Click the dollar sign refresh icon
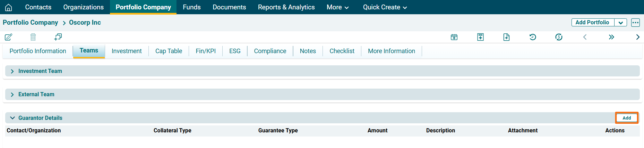Image resolution: width=644 pixels, height=148 pixels. 559,37
